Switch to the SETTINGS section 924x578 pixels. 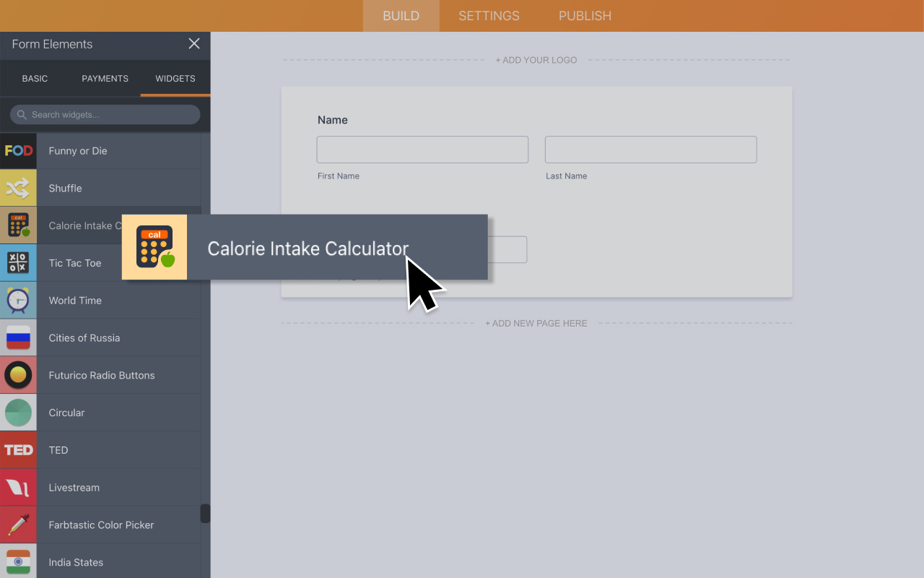tap(489, 15)
